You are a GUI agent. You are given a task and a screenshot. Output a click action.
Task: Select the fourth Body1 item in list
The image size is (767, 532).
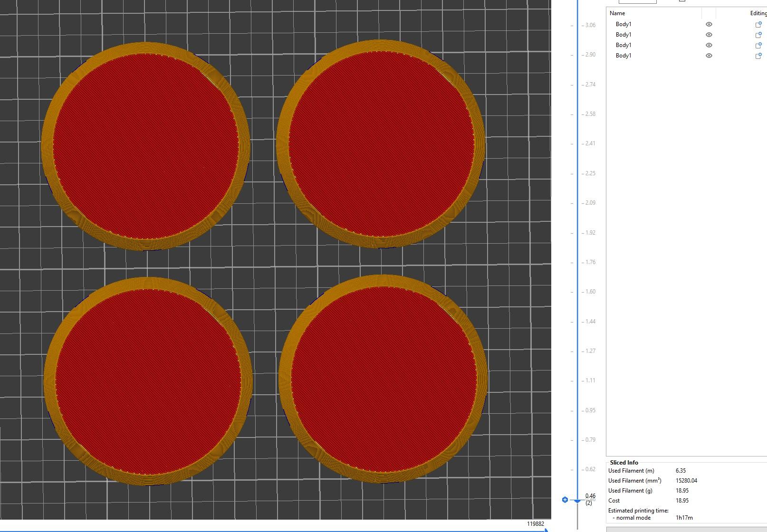pos(623,56)
